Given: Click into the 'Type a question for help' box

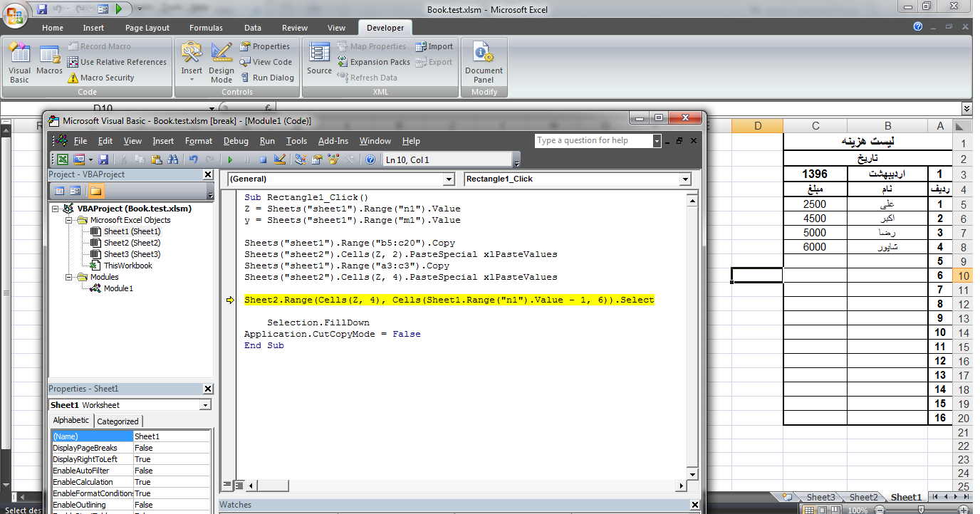Looking at the screenshot, I should (594, 140).
